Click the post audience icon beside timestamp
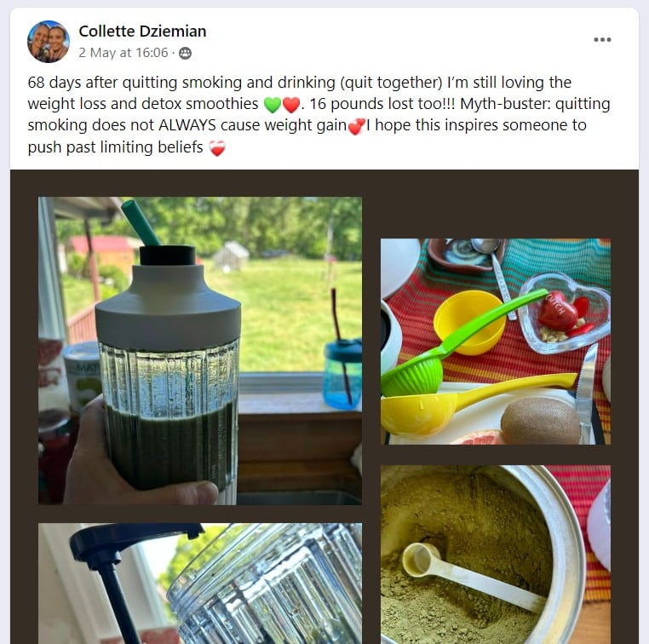The image size is (649, 644). coord(185,54)
